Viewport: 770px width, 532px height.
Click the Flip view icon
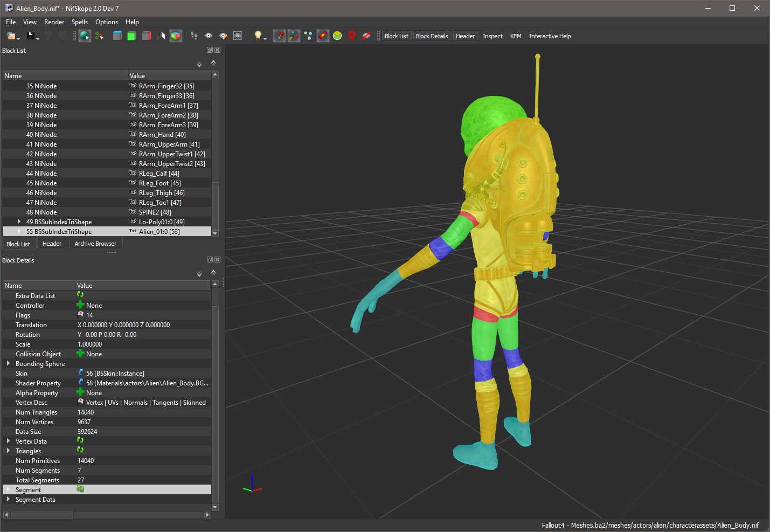161,36
